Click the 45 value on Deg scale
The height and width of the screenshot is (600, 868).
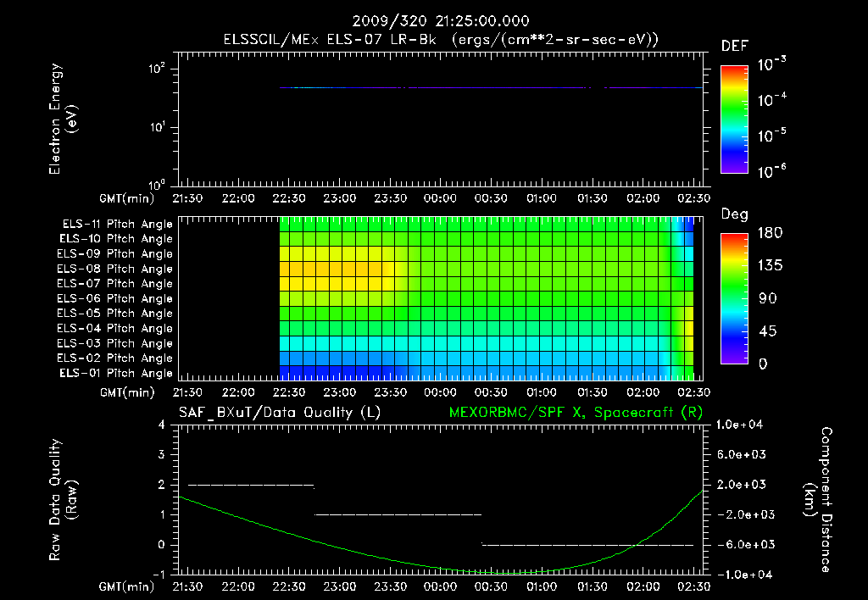767,331
